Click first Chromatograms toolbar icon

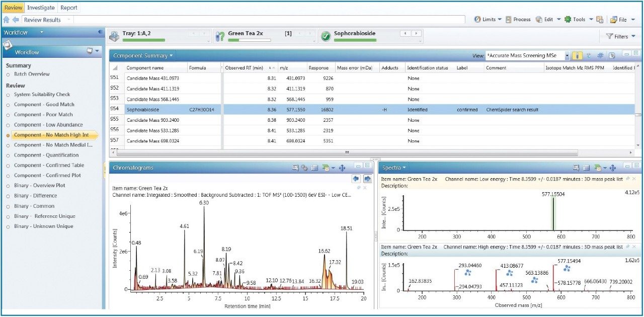tap(296, 168)
